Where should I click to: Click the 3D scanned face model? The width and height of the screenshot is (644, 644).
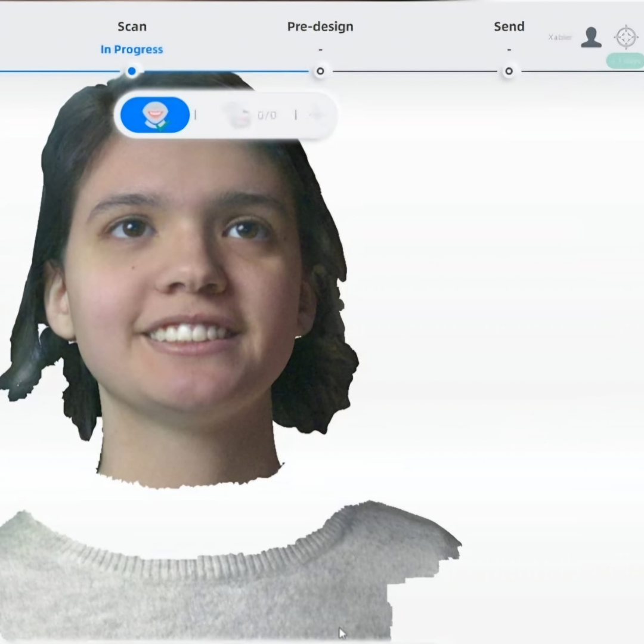[x=185, y=268]
